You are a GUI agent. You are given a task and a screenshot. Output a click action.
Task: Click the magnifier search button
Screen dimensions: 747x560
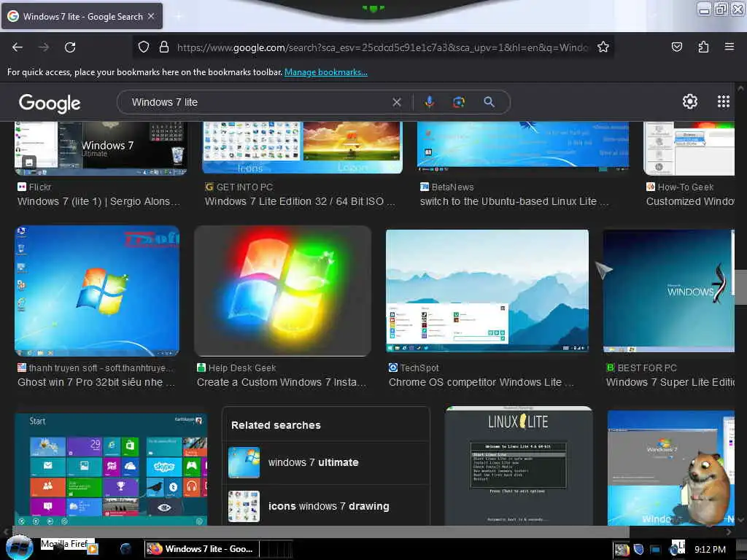click(x=489, y=102)
